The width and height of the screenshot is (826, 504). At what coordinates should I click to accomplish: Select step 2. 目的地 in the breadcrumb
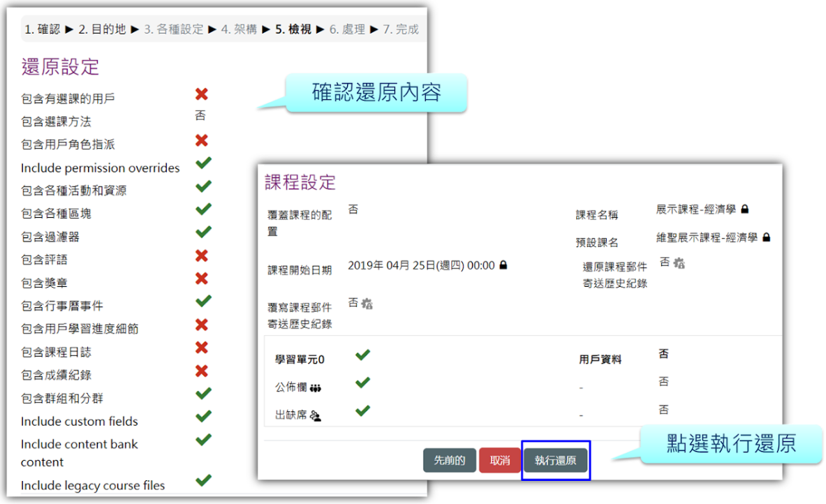pyautogui.click(x=102, y=29)
